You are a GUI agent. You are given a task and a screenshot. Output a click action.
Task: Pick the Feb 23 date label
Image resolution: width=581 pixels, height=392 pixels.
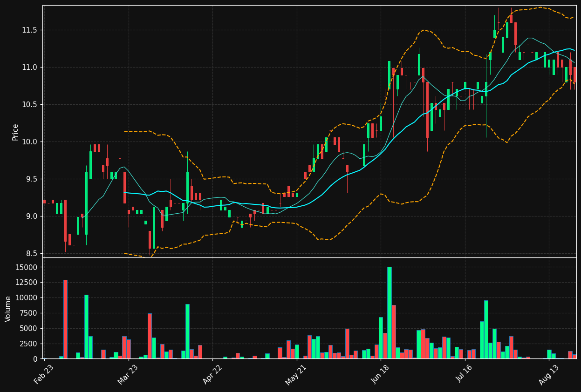click(x=43, y=374)
